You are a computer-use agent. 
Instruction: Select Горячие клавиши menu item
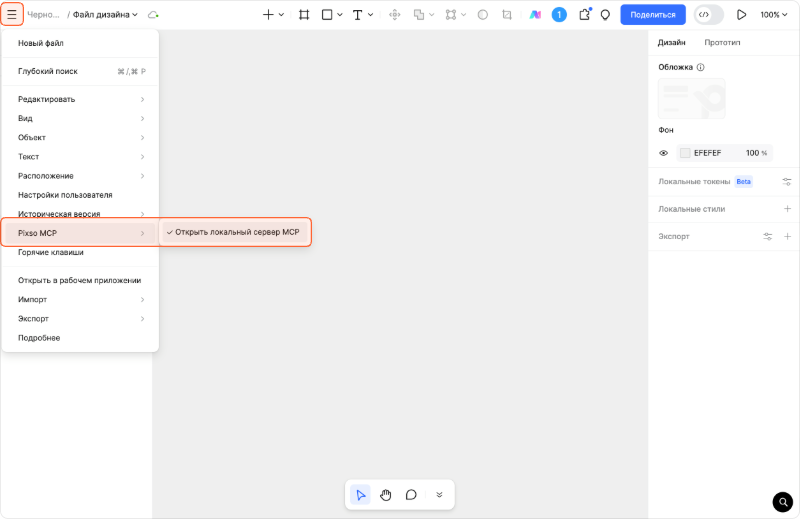(51, 252)
